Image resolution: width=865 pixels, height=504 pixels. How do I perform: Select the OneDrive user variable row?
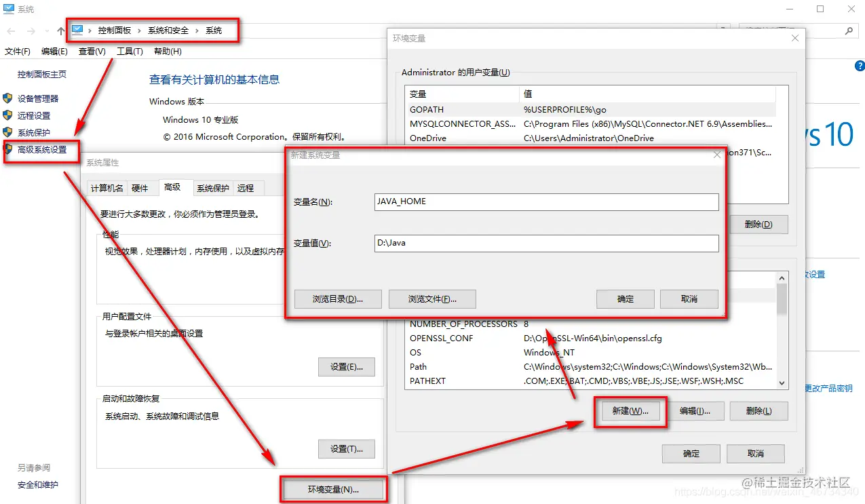590,138
